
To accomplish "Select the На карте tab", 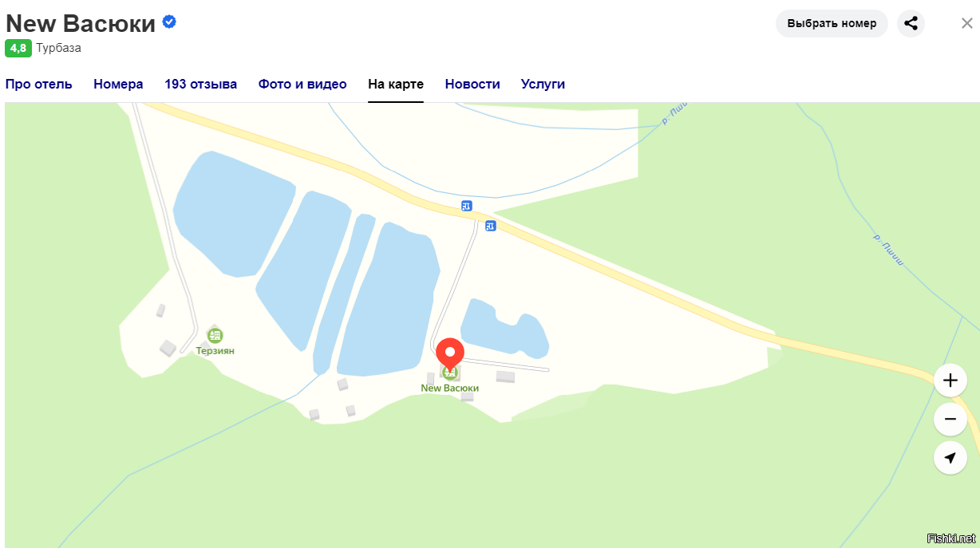I will 396,84.
